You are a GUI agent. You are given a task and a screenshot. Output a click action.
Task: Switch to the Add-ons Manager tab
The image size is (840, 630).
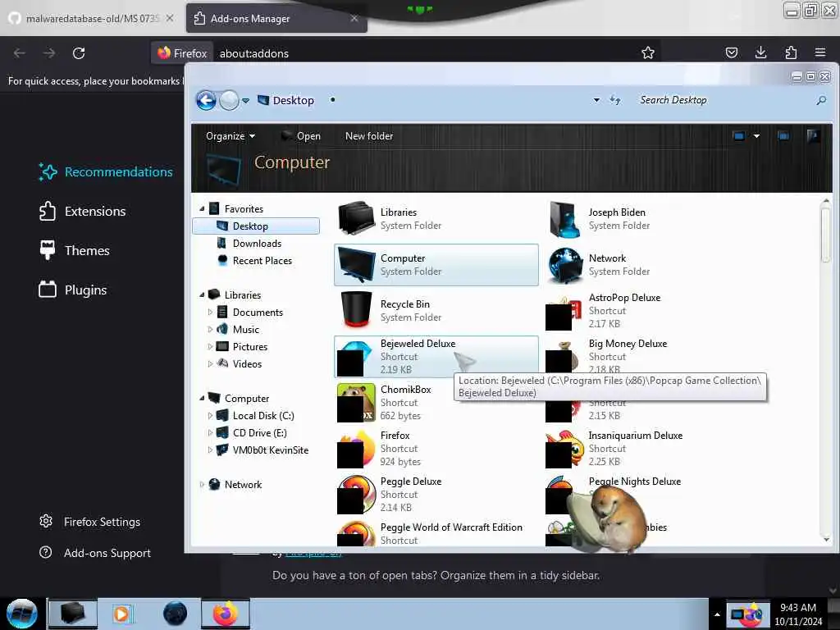click(x=276, y=18)
